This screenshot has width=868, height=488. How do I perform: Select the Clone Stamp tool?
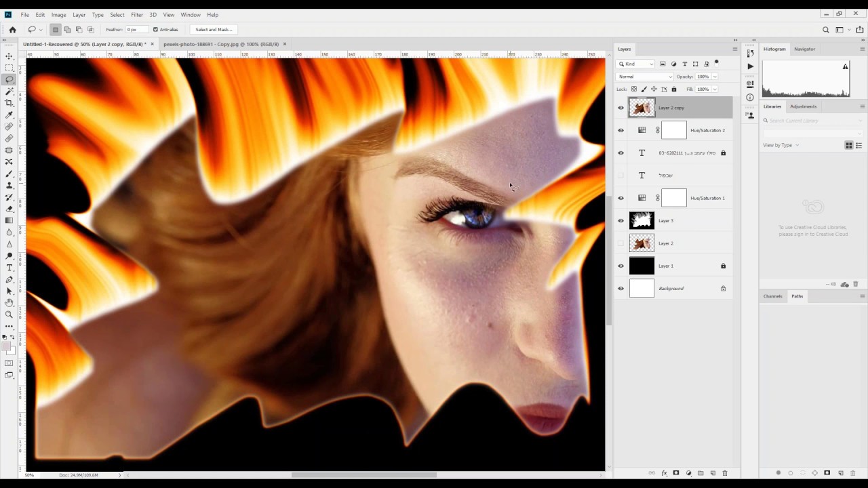tap(9, 185)
